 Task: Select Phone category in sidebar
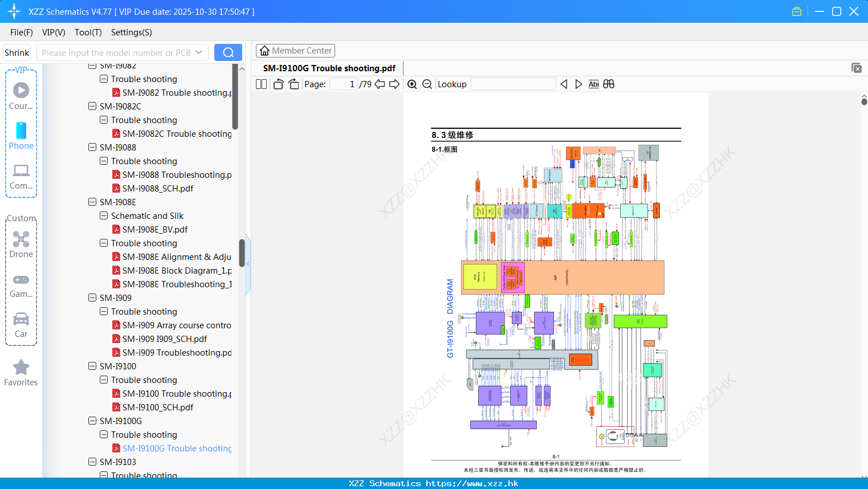click(x=21, y=136)
